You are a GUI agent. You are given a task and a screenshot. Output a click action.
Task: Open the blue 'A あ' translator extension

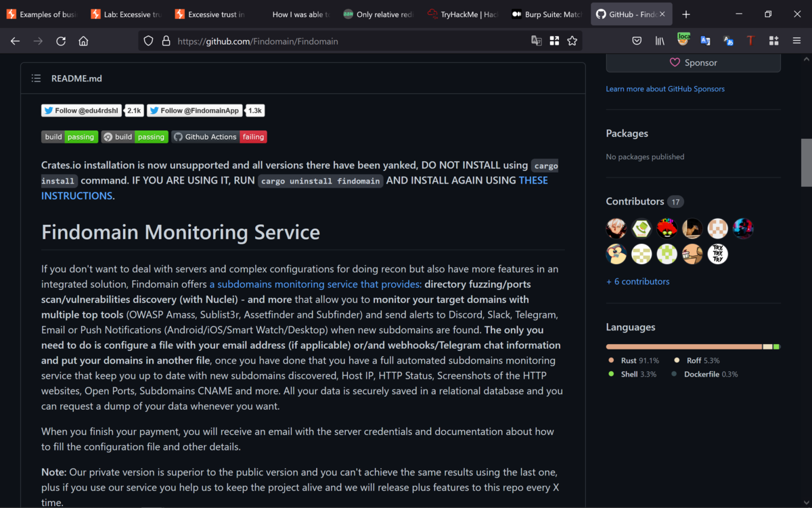coord(728,41)
